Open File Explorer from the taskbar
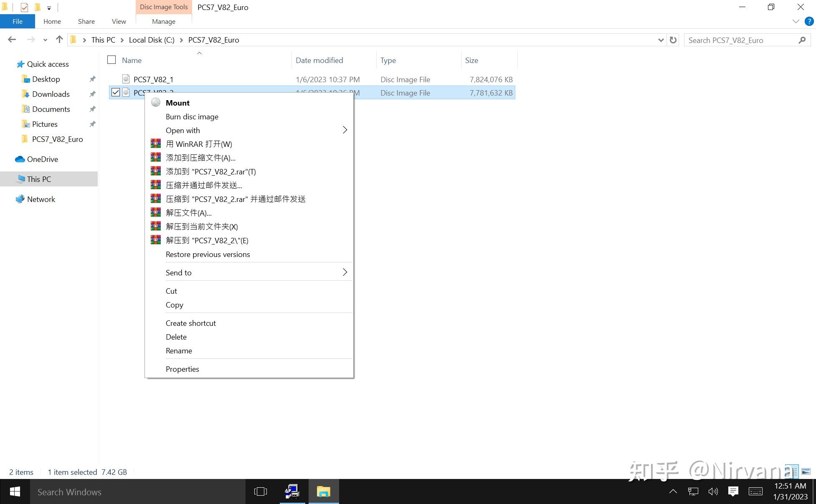Screen dimensions: 816x504 pyautogui.click(x=324, y=491)
